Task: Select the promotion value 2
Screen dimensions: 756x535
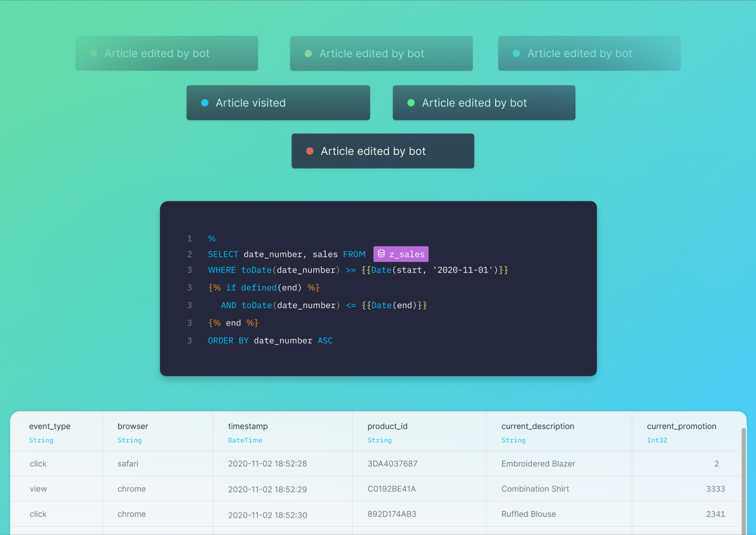Action: (717, 464)
